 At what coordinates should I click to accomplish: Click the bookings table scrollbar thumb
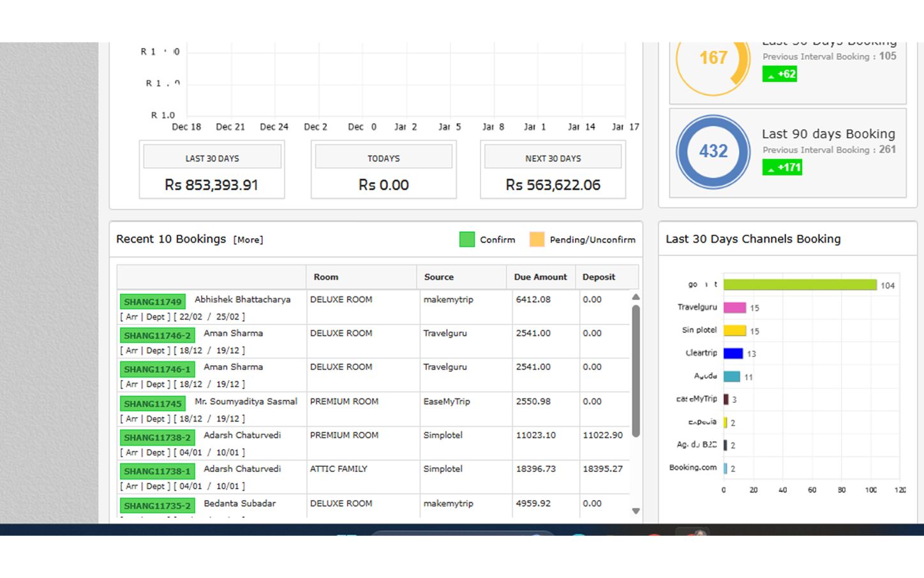tap(636, 370)
